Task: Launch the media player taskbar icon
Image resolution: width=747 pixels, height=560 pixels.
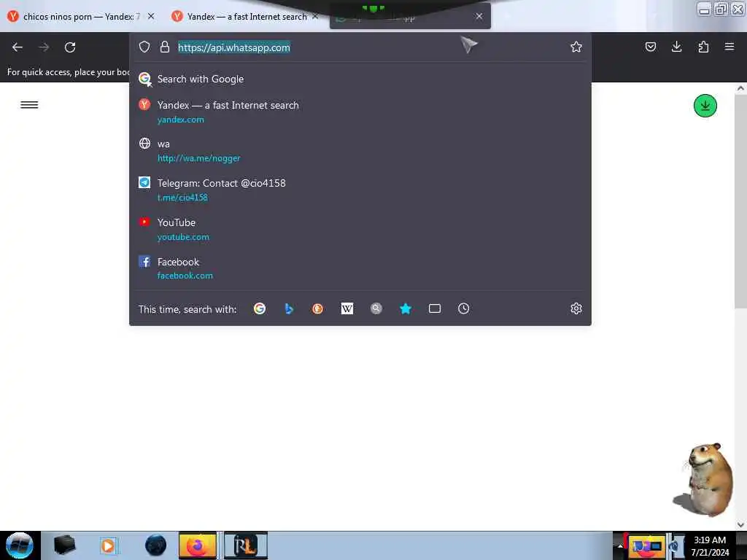Action: tap(108, 545)
